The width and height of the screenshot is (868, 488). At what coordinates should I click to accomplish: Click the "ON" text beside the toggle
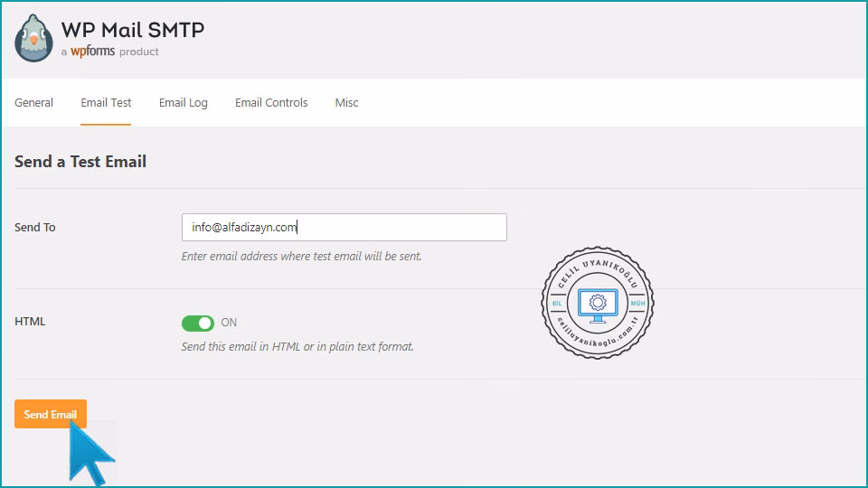pos(229,323)
